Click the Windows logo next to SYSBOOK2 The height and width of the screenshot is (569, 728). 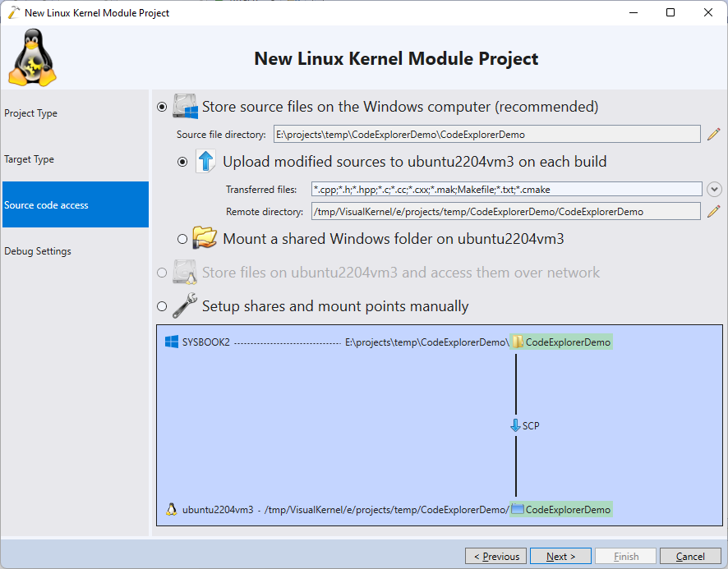click(x=172, y=342)
